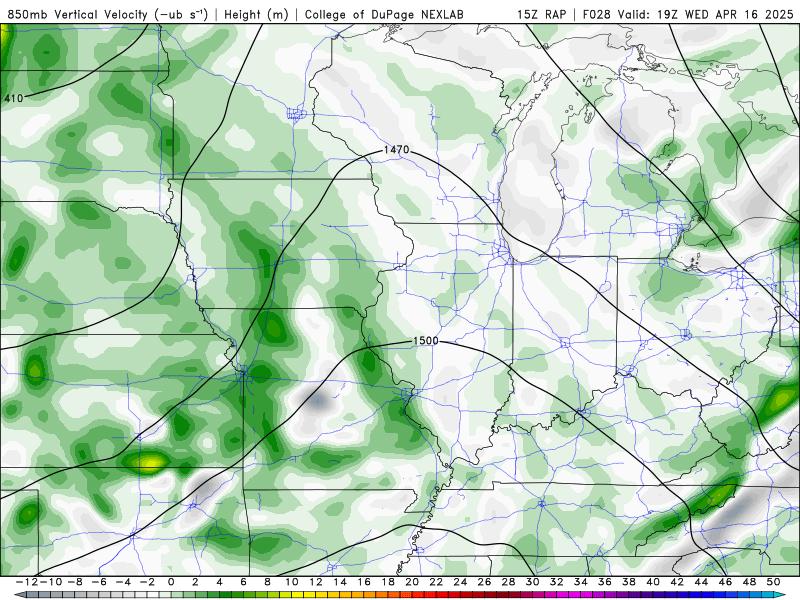
Task: Click the -12 value on color scale
Action: coord(27,582)
